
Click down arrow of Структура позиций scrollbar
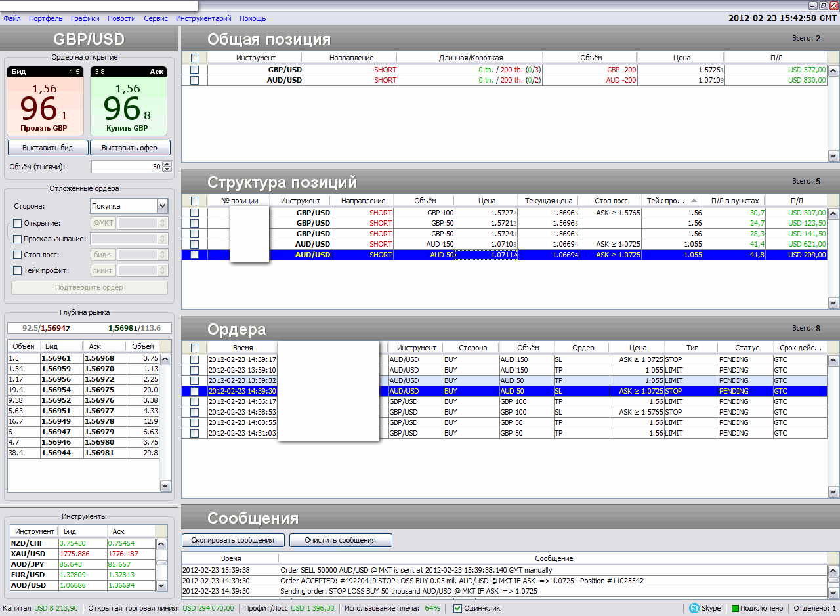tap(833, 303)
